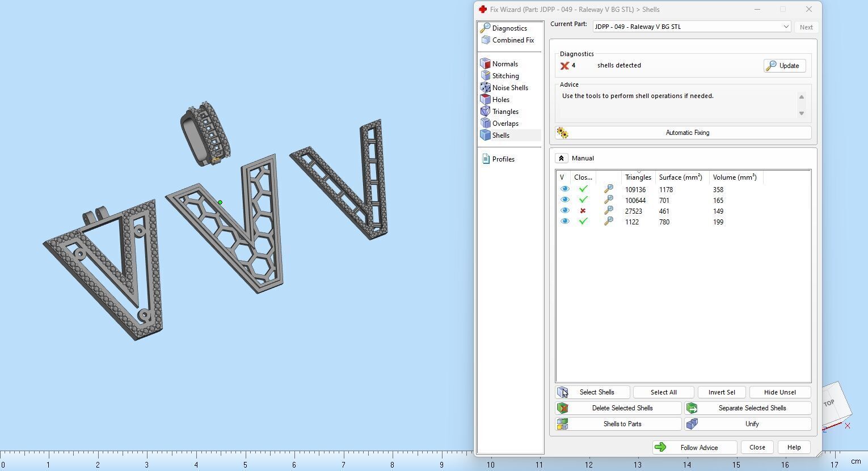Click the volume value 199

point(718,222)
